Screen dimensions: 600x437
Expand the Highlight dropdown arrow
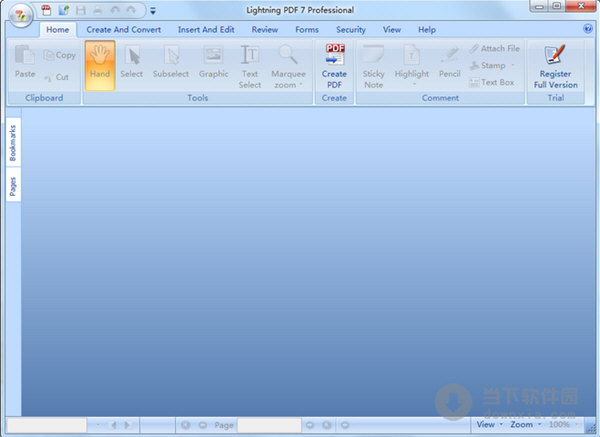(413, 85)
